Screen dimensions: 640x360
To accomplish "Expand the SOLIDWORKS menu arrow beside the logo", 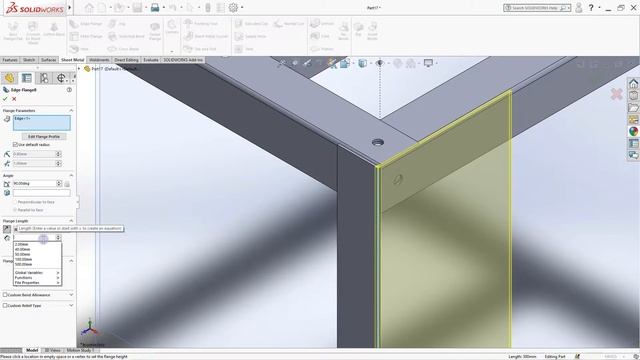I will [x=70, y=8].
